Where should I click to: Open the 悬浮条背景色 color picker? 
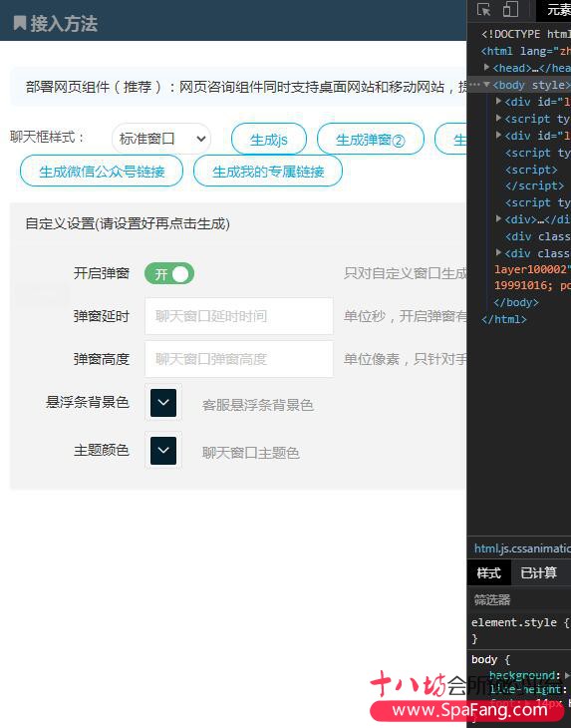tap(163, 403)
